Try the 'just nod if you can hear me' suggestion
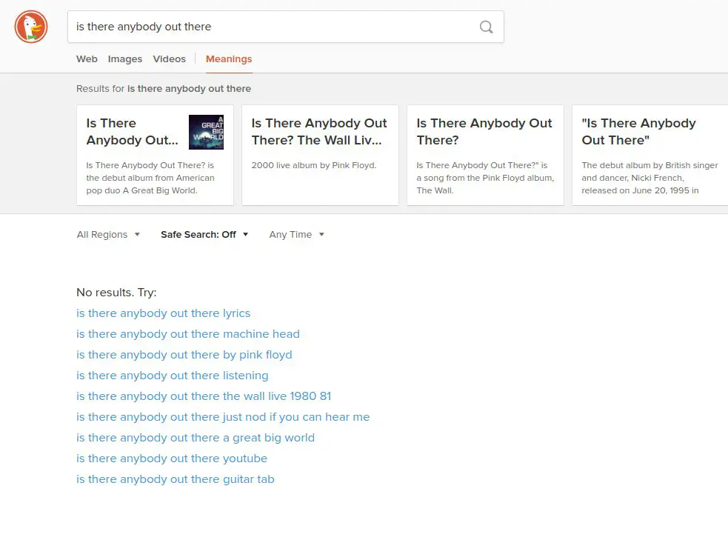Viewport: 728px width, 560px height. [223, 417]
